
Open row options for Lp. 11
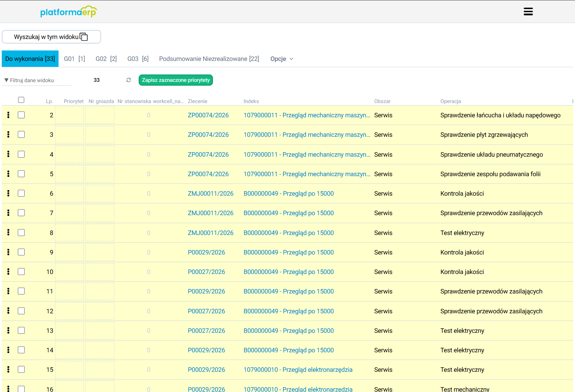(8, 291)
